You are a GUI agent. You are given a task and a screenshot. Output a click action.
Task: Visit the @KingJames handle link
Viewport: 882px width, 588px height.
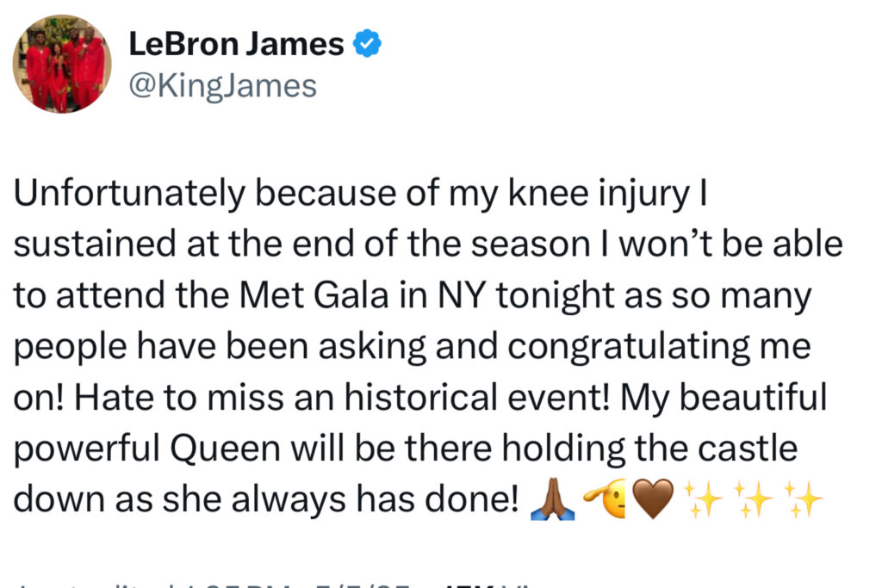pos(223,86)
